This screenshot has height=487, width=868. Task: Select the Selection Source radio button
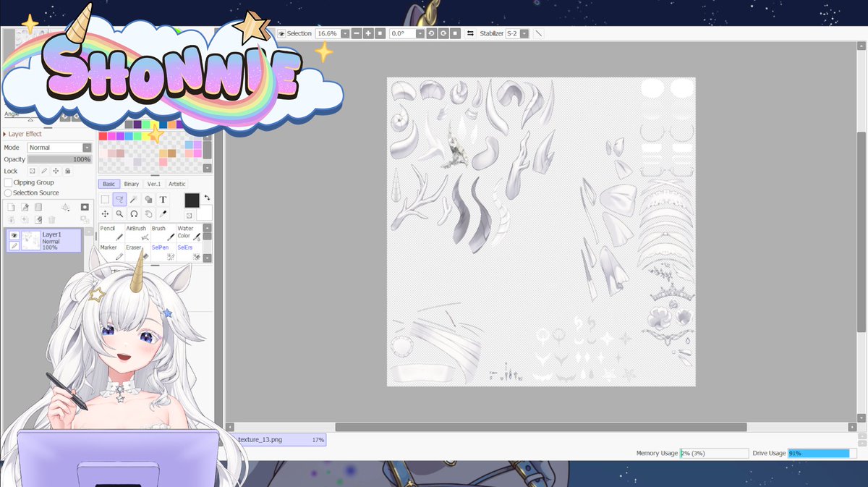tap(8, 192)
